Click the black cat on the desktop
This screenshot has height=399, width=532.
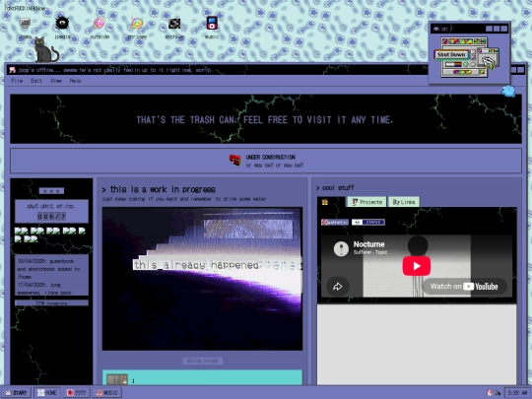(45, 50)
